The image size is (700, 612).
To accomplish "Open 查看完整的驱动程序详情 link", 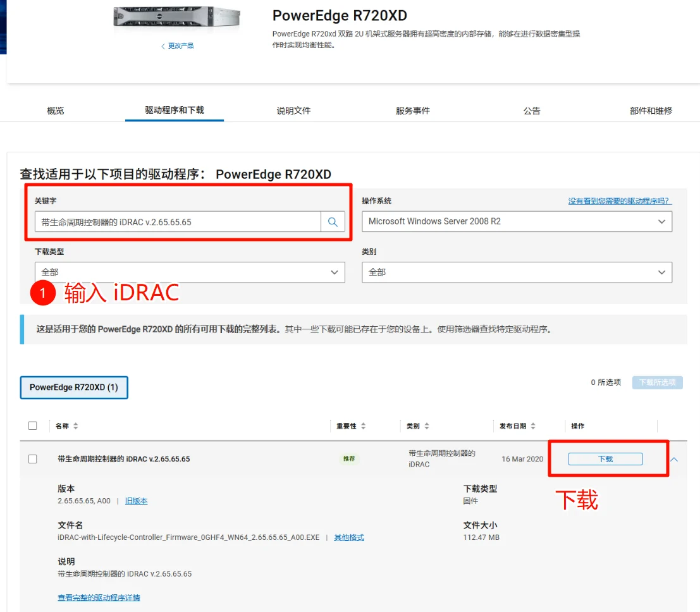I will tap(99, 597).
